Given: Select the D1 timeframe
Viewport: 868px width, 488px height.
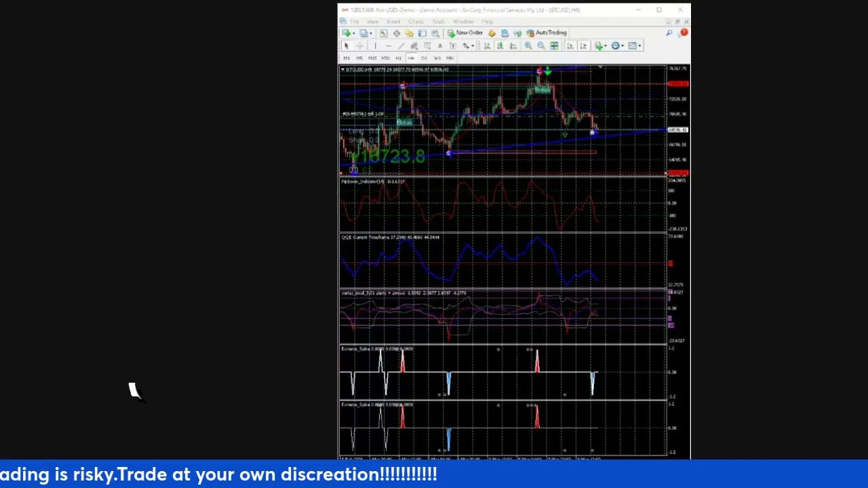Looking at the screenshot, I should point(424,58).
